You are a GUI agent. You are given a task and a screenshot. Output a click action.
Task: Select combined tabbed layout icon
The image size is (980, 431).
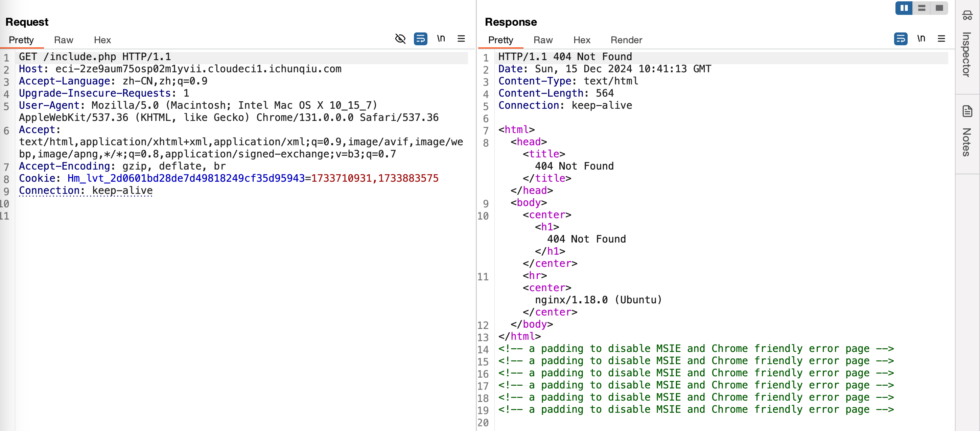coord(939,8)
